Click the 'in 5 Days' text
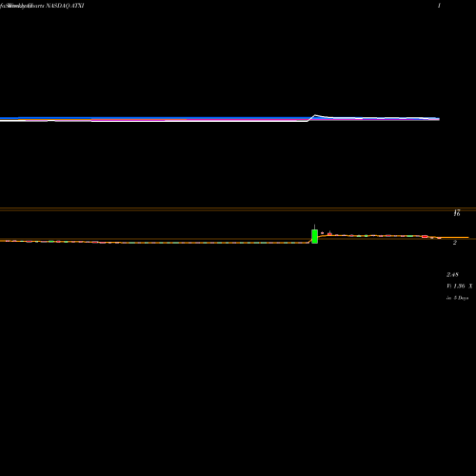Screen dimensions: 476x476 click(x=458, y=298)
